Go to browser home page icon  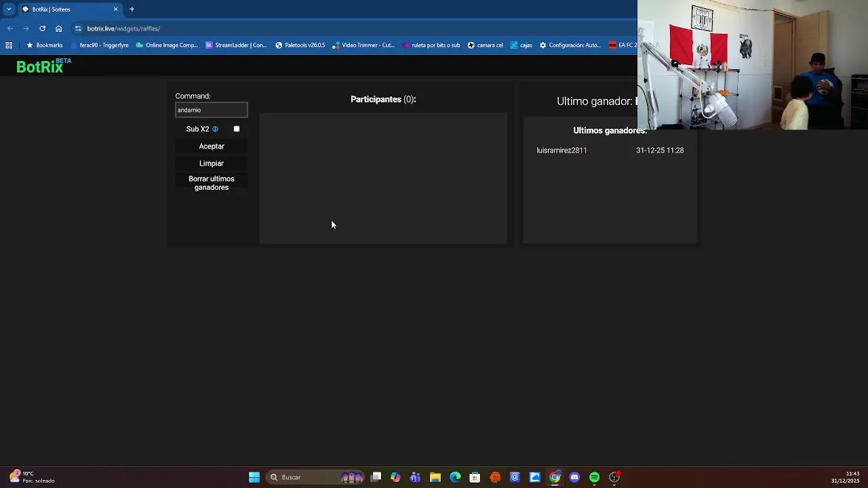[59, 28]
